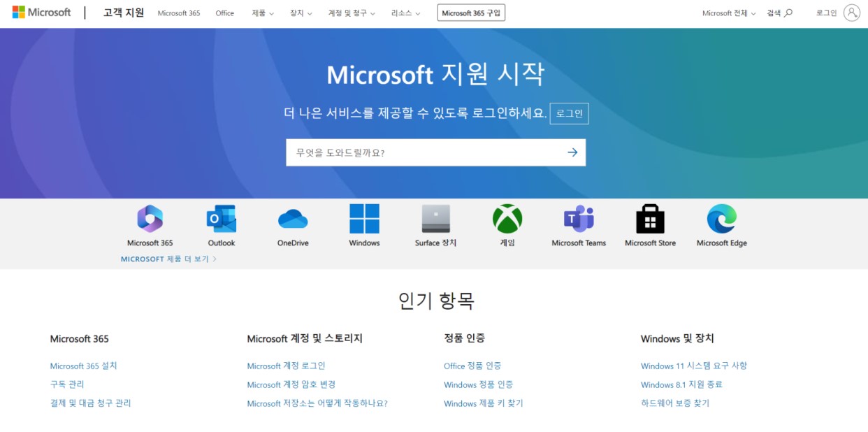Open the Xbox 게임 icon
The image size is (868, 432).
507,219
